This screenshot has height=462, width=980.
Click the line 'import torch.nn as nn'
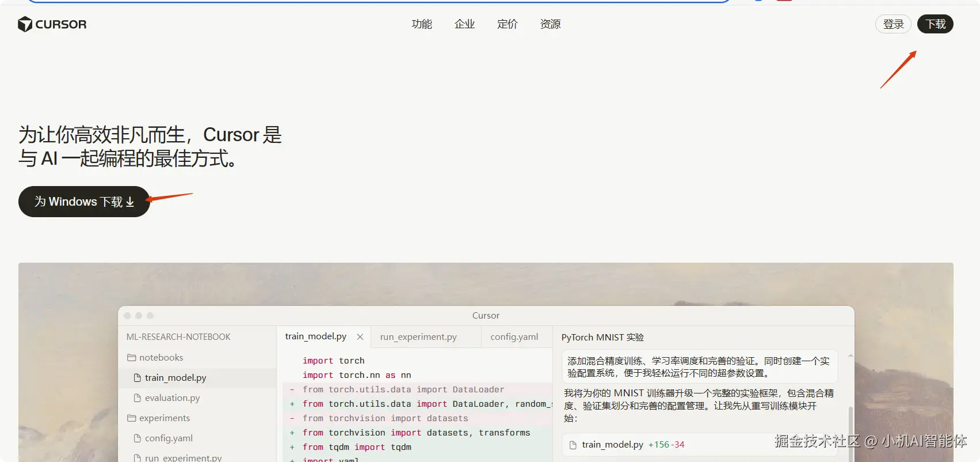click(x=357, y=375)
